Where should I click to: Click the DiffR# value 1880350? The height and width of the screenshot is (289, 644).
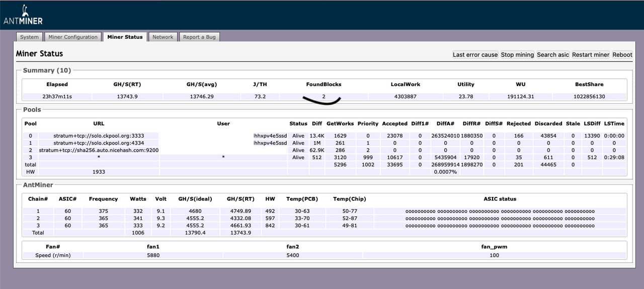(472, 136)
